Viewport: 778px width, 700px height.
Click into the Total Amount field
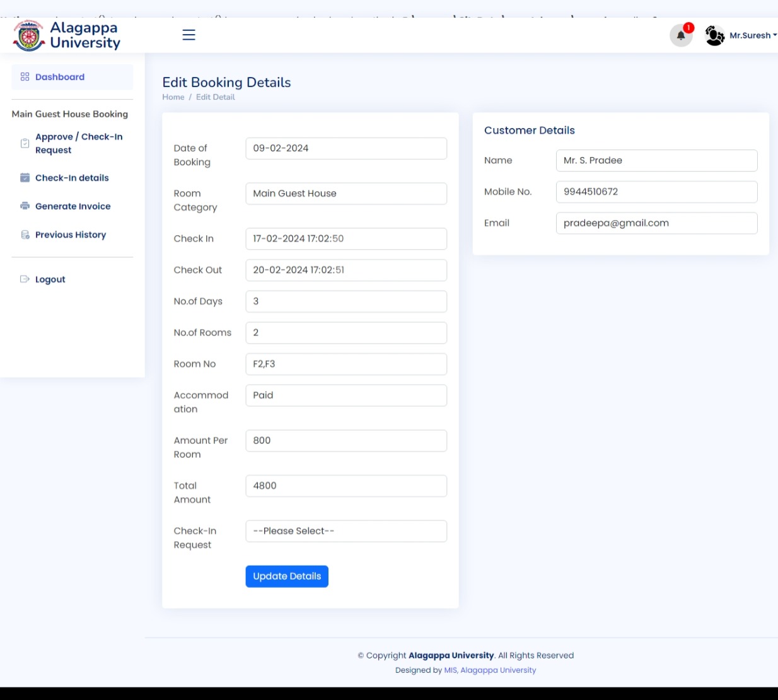pos(345,486)
